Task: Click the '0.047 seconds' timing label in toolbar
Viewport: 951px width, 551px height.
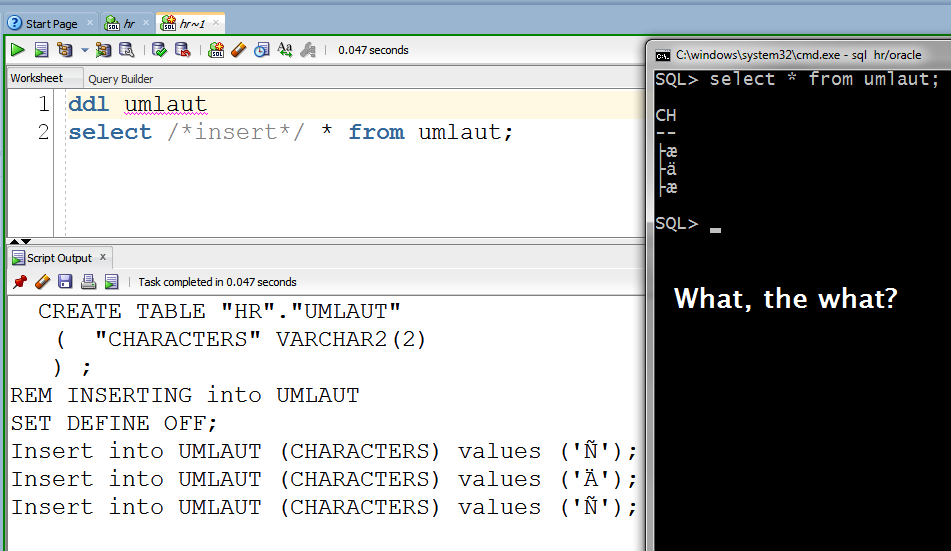Action: pyautogui.click(x=373, y=50)
